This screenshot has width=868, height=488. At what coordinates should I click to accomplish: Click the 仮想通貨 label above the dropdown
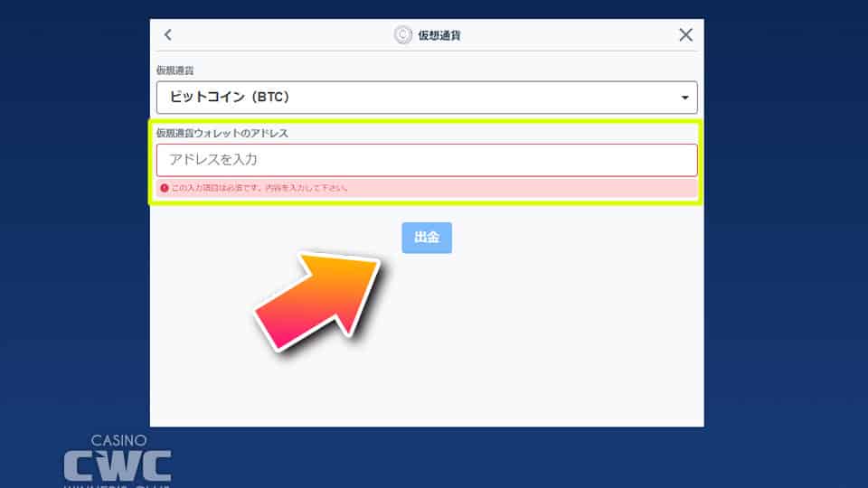[175, 70]
